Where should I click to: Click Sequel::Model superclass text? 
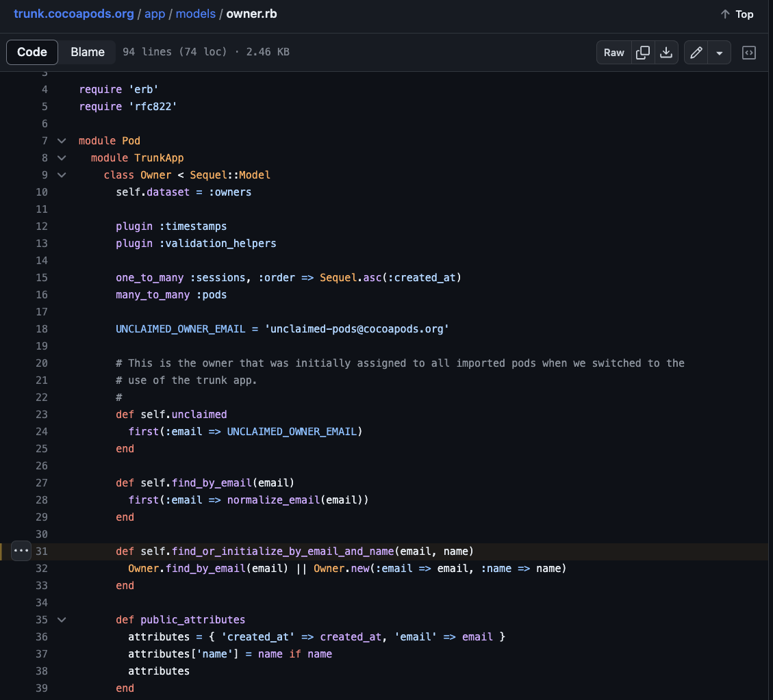click(230, 175)
